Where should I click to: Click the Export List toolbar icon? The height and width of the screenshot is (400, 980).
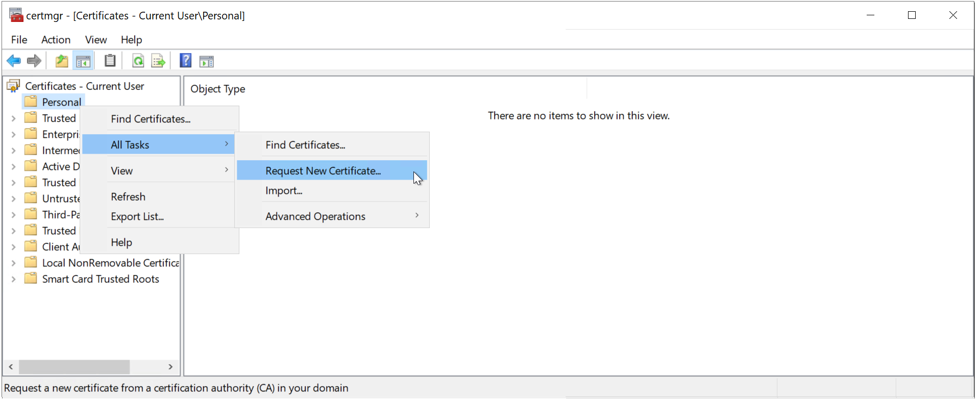[x=158, y=61]
